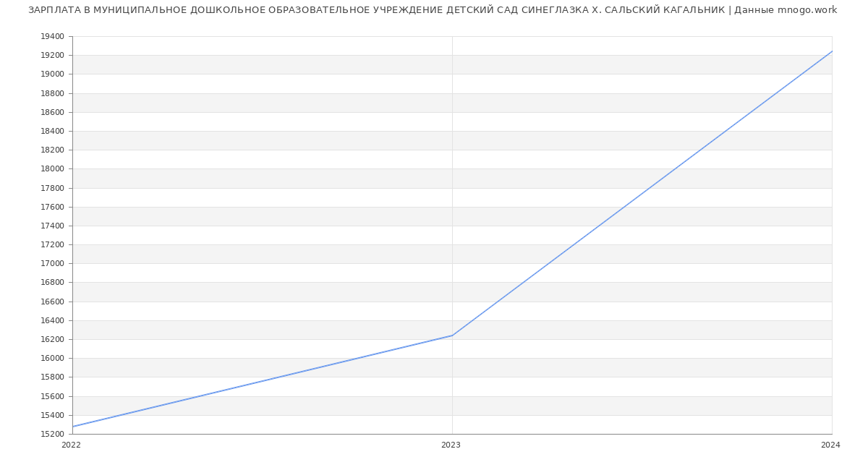Click the 19200 y-axis label
Screen dimensions: 868x470
click(x=52, y=56)
